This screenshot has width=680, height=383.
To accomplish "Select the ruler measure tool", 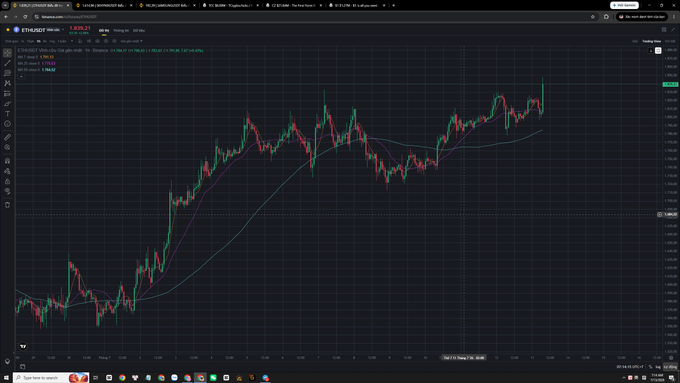I will click(x=7, y=137).
